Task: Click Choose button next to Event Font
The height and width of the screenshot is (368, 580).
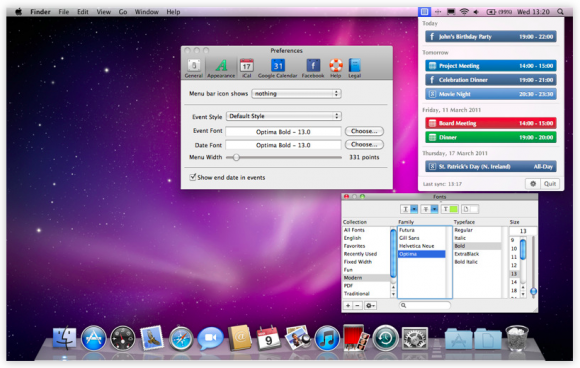Action: coord(364,131)
